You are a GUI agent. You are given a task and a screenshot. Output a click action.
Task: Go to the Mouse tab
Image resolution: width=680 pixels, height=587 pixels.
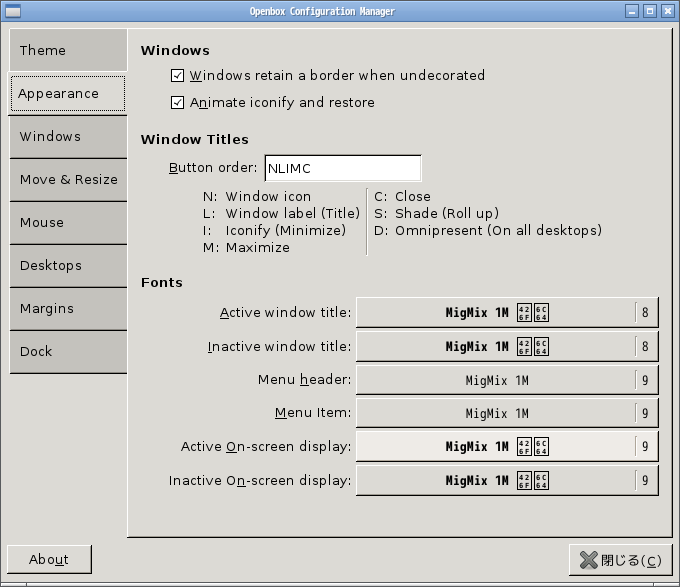coord(69,222)
